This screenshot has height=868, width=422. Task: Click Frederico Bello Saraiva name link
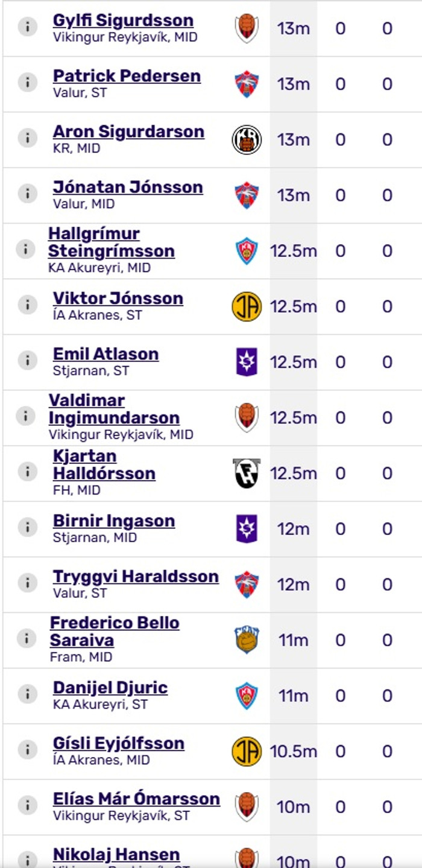click(x=114, y=631)
